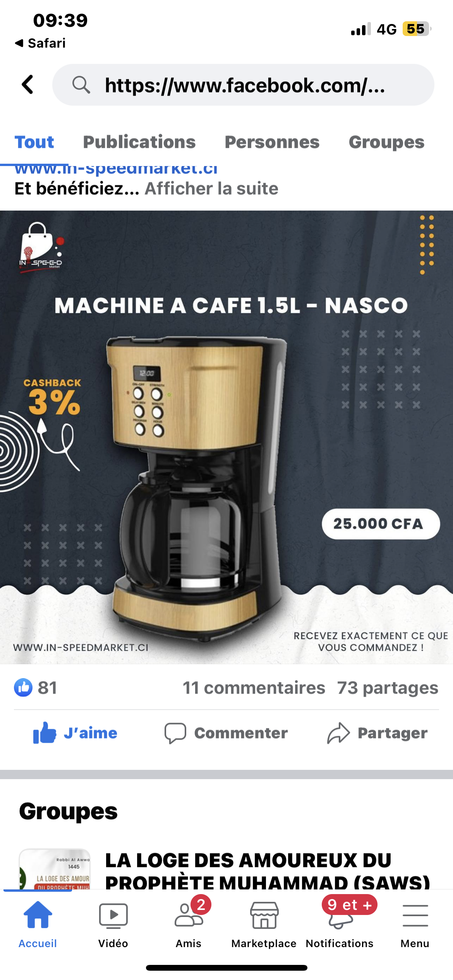Tap the Facebook URL search field
This screenshot has height=980, width=453.
tap(243, 85)
